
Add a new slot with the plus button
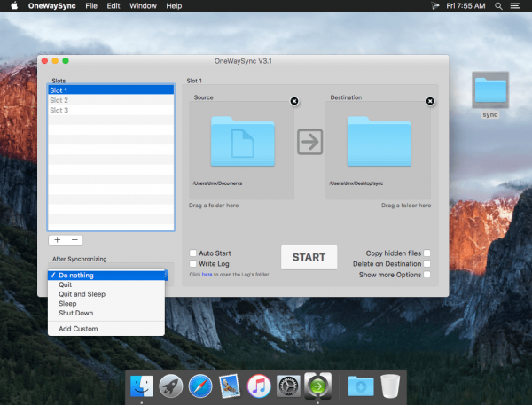58,240
